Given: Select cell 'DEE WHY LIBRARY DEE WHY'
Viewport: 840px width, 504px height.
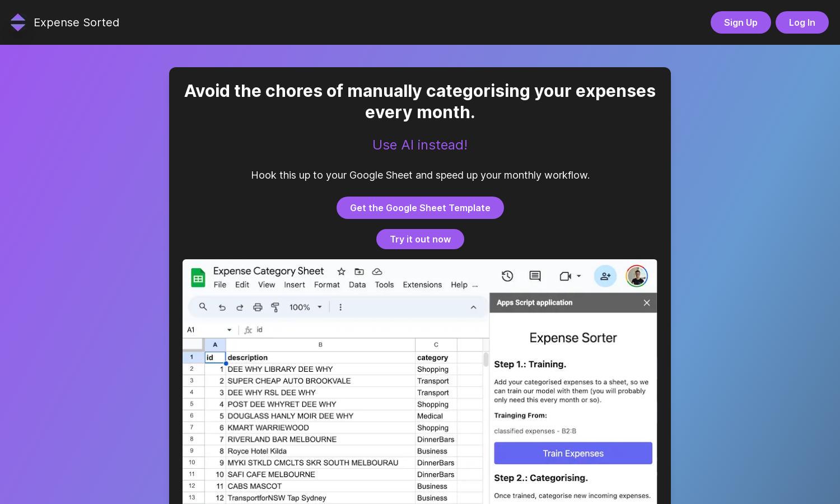Looking at the screenshot, I should tap(320, 369).
